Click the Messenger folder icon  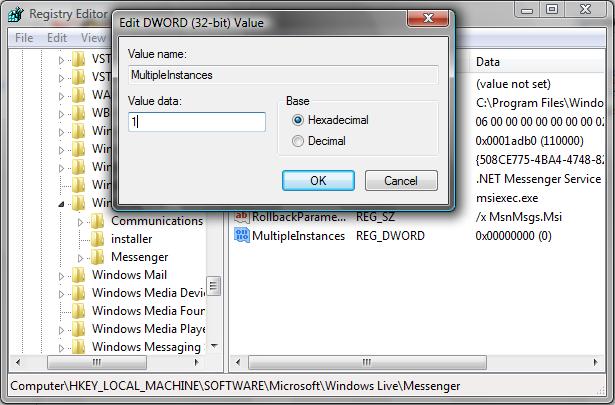click(97, 257)
